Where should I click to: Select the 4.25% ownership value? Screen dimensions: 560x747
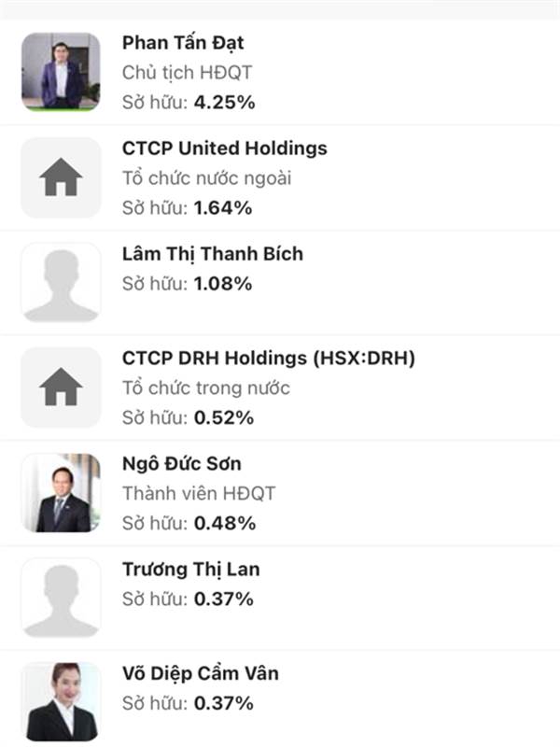pos(224,103)
